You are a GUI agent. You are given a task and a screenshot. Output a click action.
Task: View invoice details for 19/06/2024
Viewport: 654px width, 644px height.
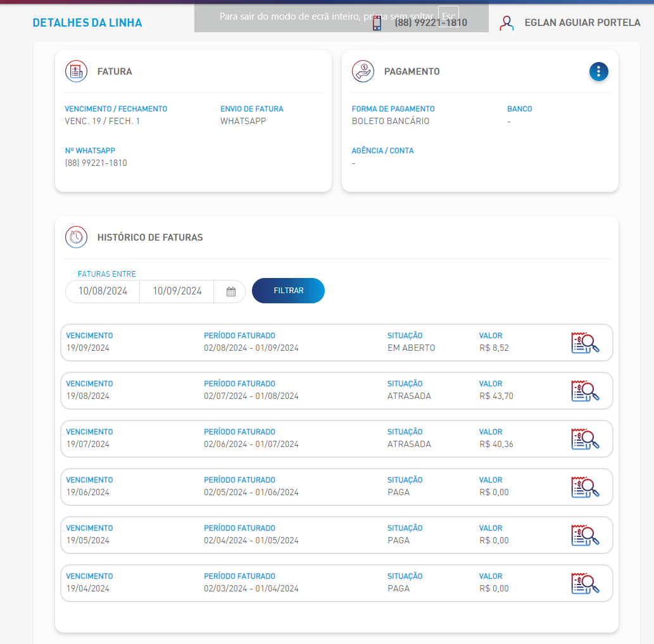(585, 487)
